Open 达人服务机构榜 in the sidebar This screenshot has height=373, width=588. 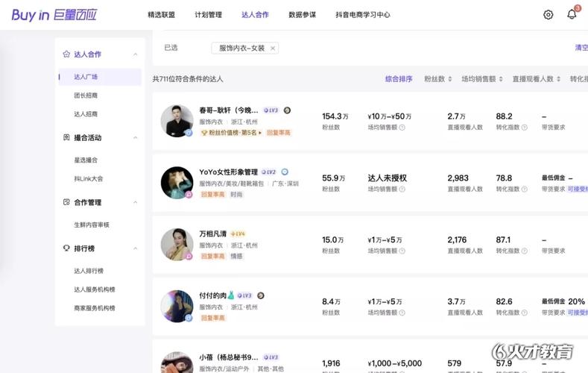95,289
